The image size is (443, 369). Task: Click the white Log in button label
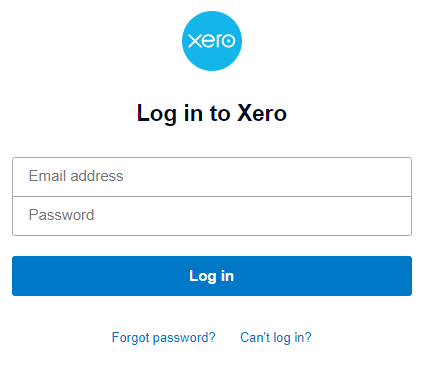(x=212, y=276)
